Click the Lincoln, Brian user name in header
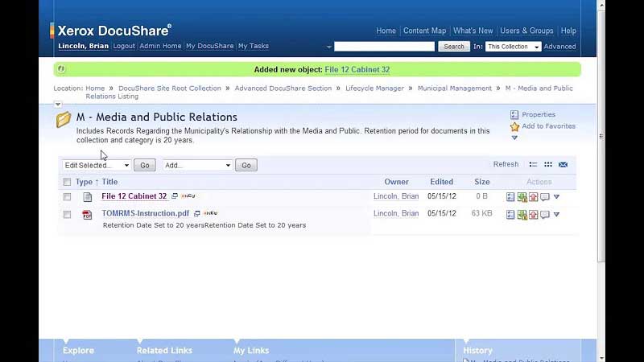Image resolution: width=644 pixels, height=362 pixels. [84, 46]
